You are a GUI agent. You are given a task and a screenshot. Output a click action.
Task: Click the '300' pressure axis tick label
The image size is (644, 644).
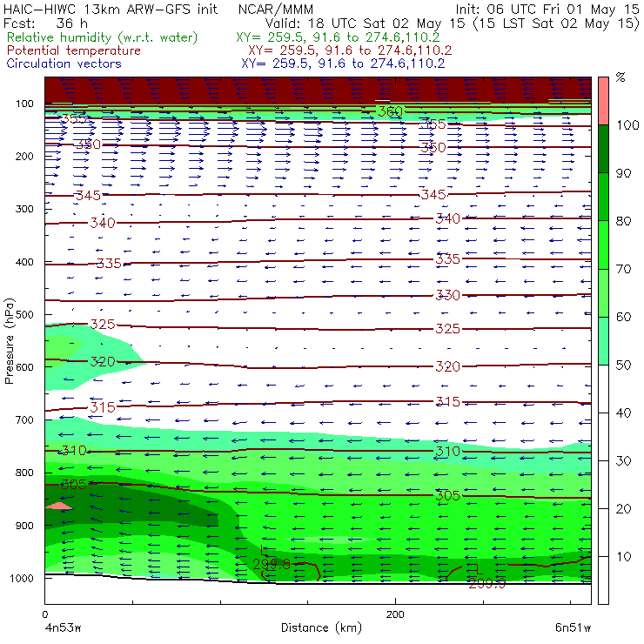click(24, 209)
